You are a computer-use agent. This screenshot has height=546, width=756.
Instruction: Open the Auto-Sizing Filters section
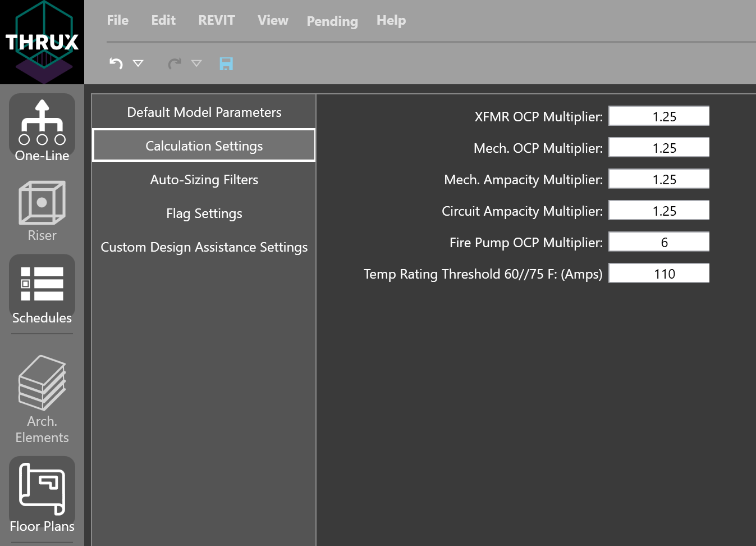(204, 180)
